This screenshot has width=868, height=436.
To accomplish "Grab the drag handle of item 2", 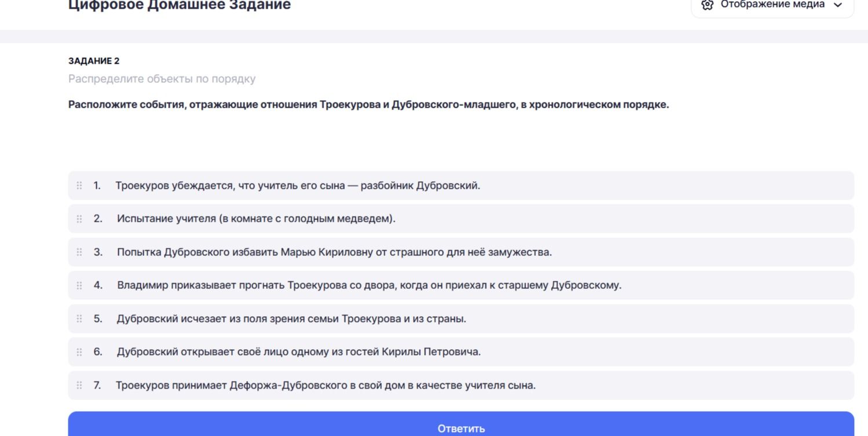I will 79,219.
